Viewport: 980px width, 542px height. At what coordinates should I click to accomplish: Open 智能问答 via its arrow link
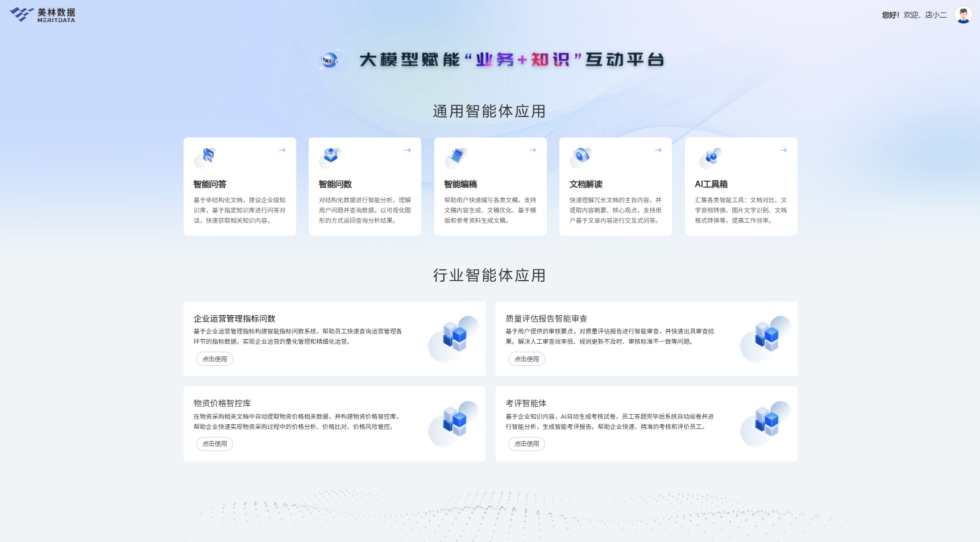pos(282,150)
